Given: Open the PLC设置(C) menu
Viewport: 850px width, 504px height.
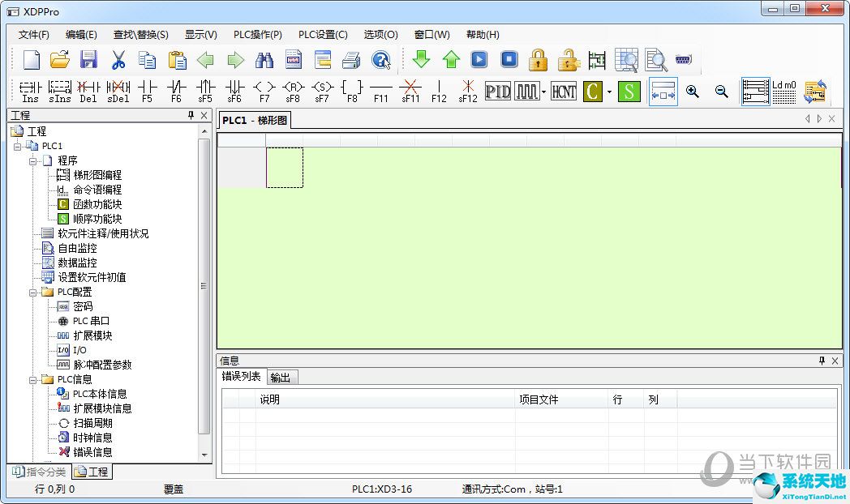Looking at the screenshot, I should [x=323, y=35].
